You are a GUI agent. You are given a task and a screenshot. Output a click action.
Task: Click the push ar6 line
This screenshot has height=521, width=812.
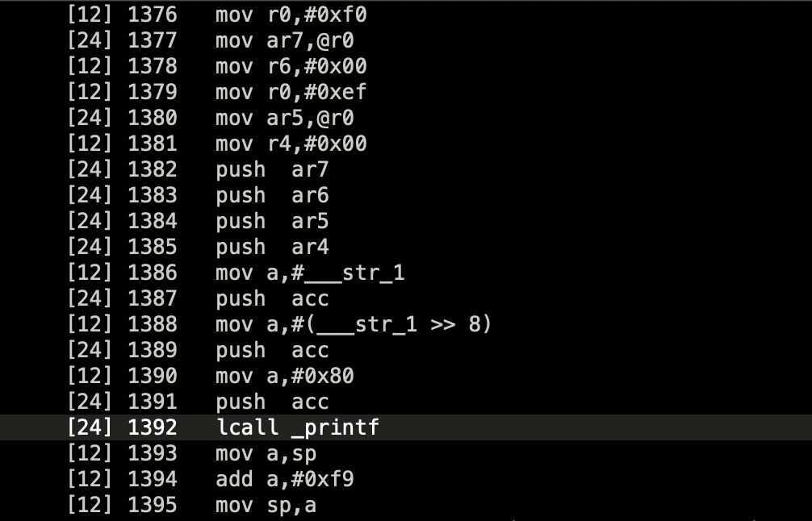pyautogui.click(x=272, y=195)
